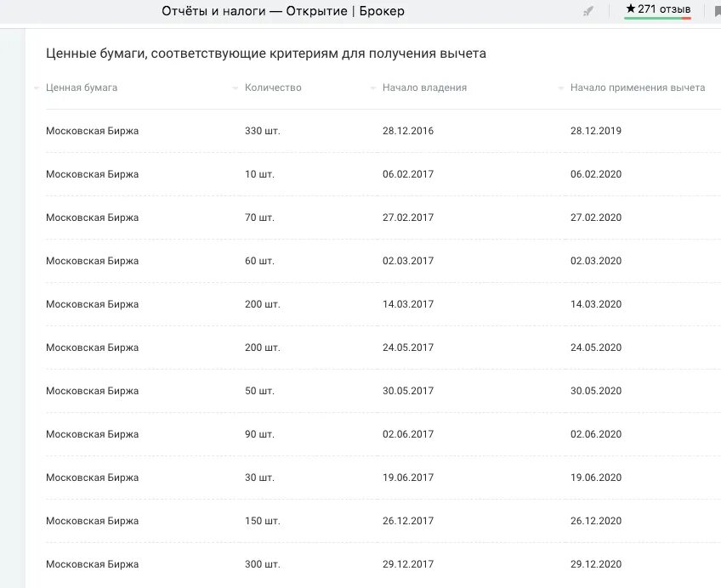Click heading Ценные бумаги, соответствующие критериям
The height and width of the screenshot is (588, 721).
pyautogui.click(x=266, y=54)
